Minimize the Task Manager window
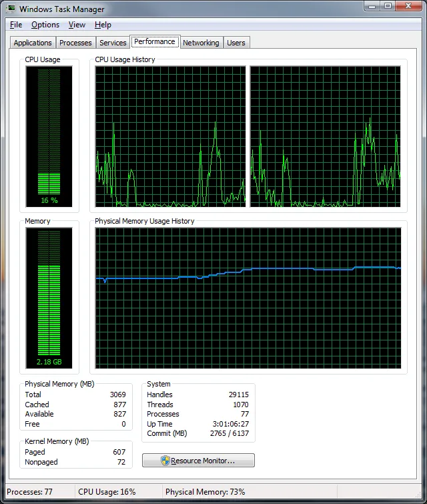 372,6
